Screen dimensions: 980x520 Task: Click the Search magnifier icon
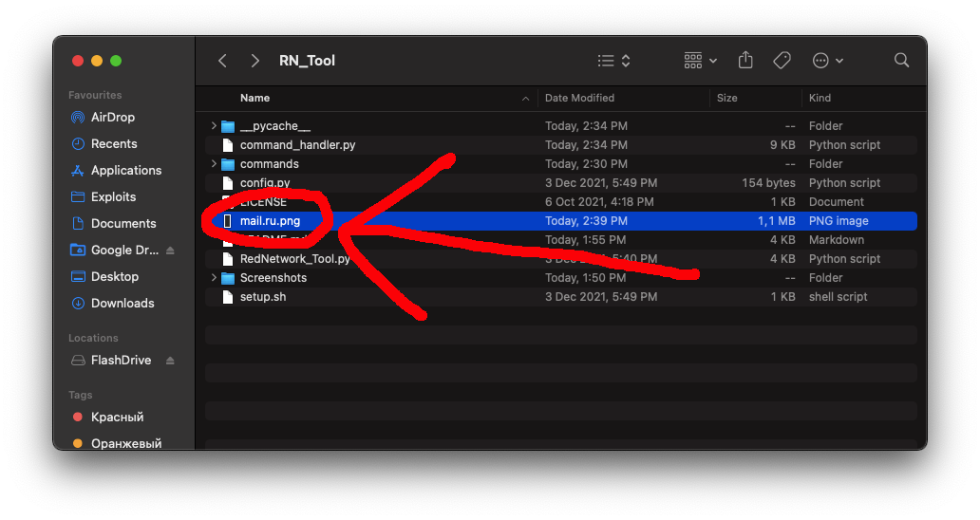901,60
